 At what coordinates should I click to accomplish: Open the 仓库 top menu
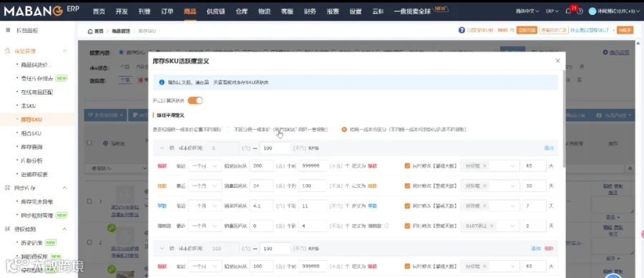coord(242,11)
